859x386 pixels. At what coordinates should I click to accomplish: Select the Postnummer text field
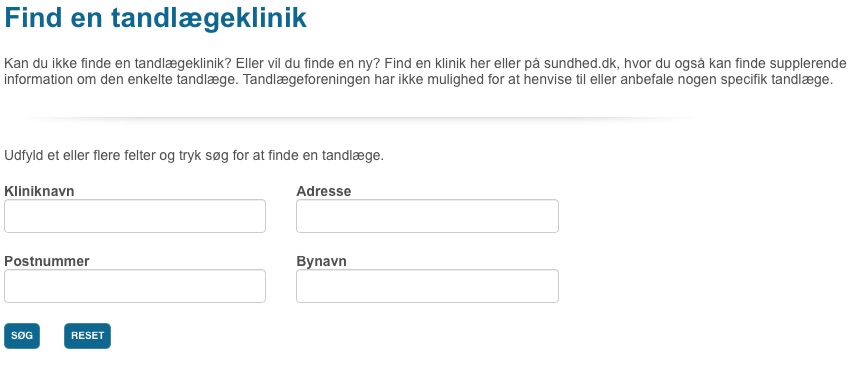pos(135,286)
